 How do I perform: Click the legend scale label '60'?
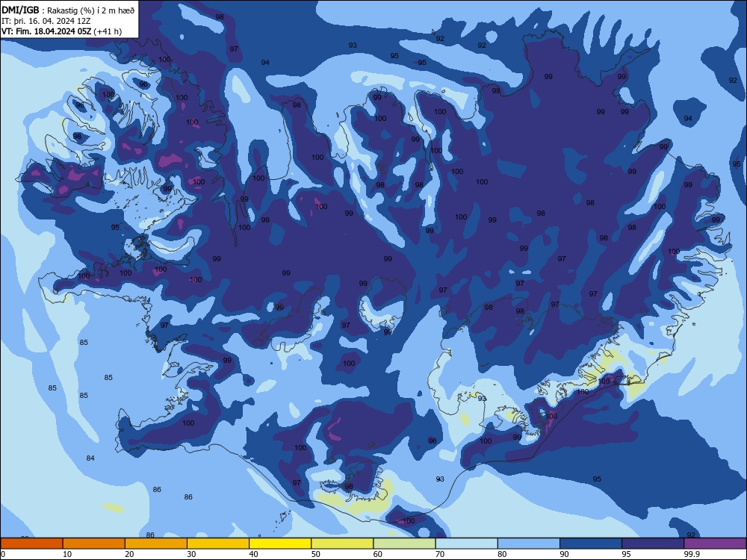[x=378, y=554]
